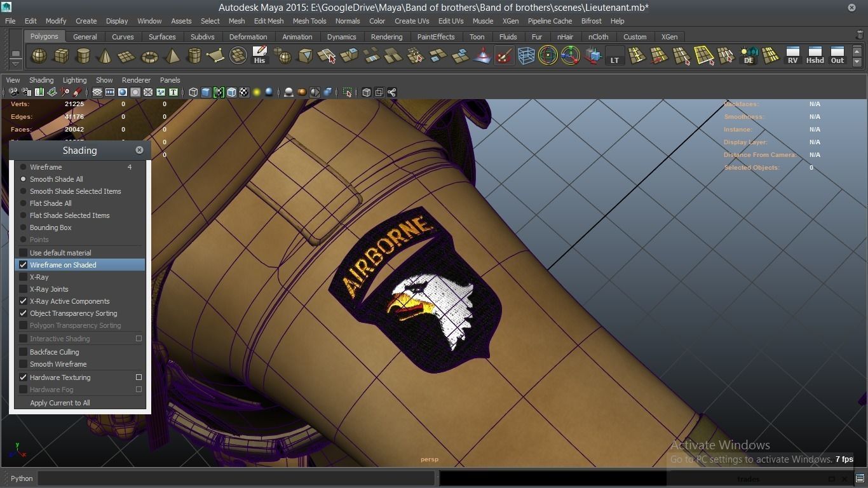The width and height of the screenshot is (868, 488).
Task: Click the Lattice deformer shelf icon
Action: pos(526,57)
